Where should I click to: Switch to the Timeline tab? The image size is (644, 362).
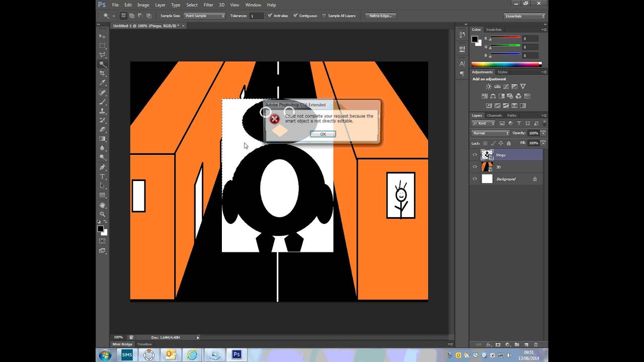[x=144, y=344]
